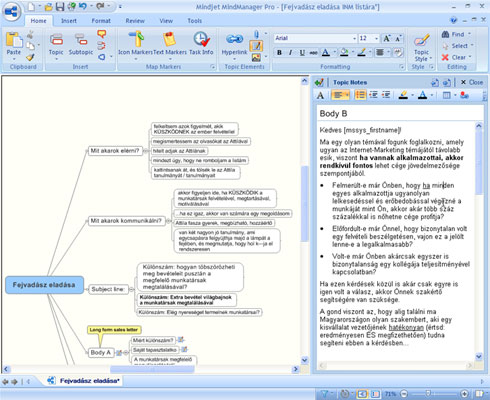Click the fill color bucket button
Viewport: 490px width, 400px height.
click(344, 52)
